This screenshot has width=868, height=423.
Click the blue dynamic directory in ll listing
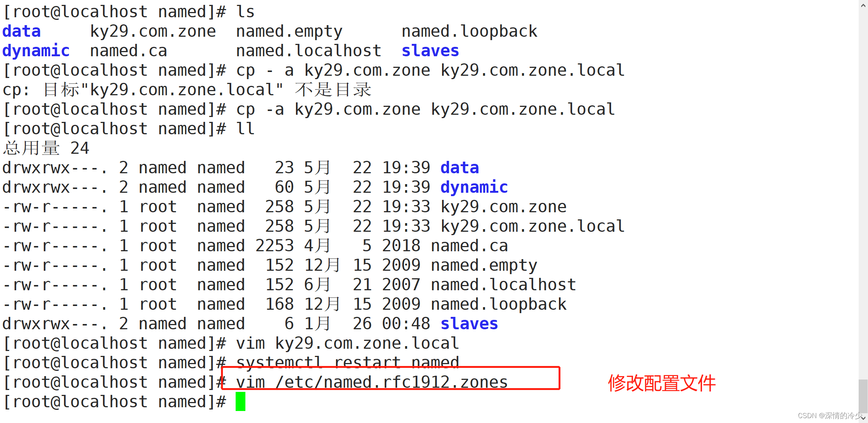pos(474,187)
